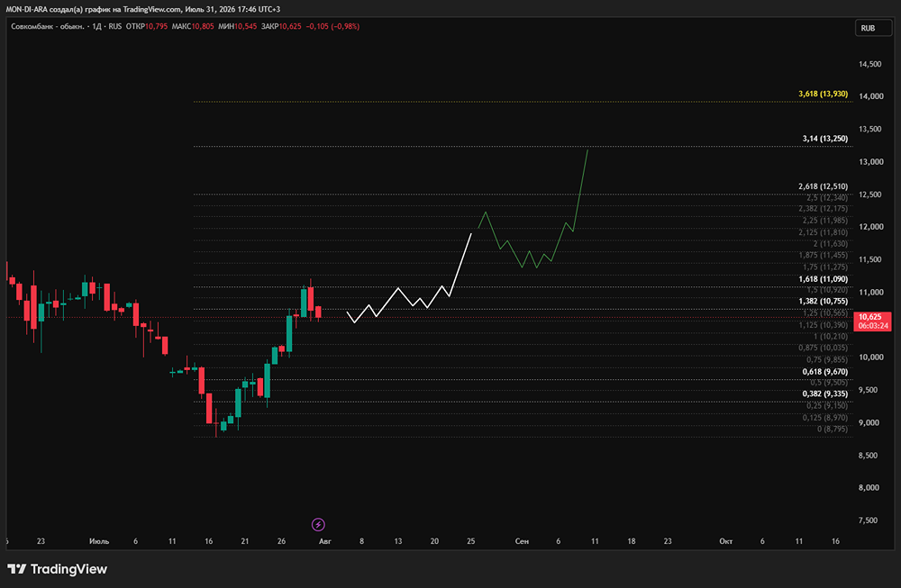Click the Совкомбанк symbol title
Screen dimensions: 901x588
(48, 26)
